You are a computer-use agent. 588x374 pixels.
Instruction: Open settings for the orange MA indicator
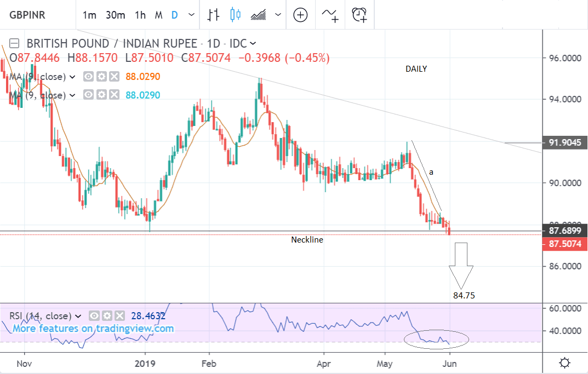[x=101, y=77]
